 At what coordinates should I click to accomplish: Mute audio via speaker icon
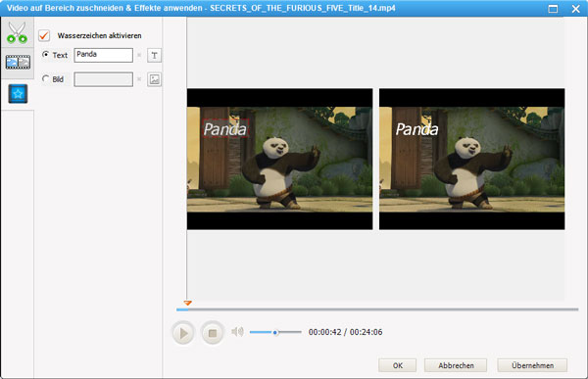point(237,332)
